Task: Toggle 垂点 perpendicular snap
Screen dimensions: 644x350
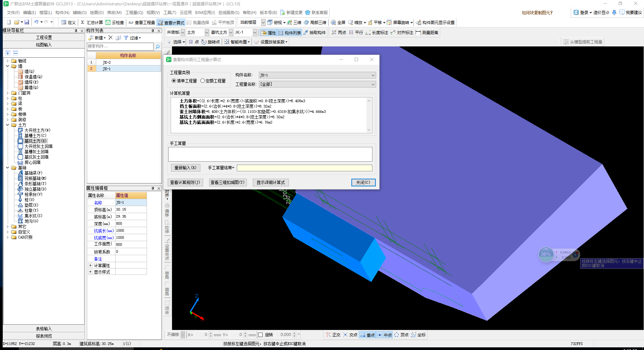Action: point(367,335)
